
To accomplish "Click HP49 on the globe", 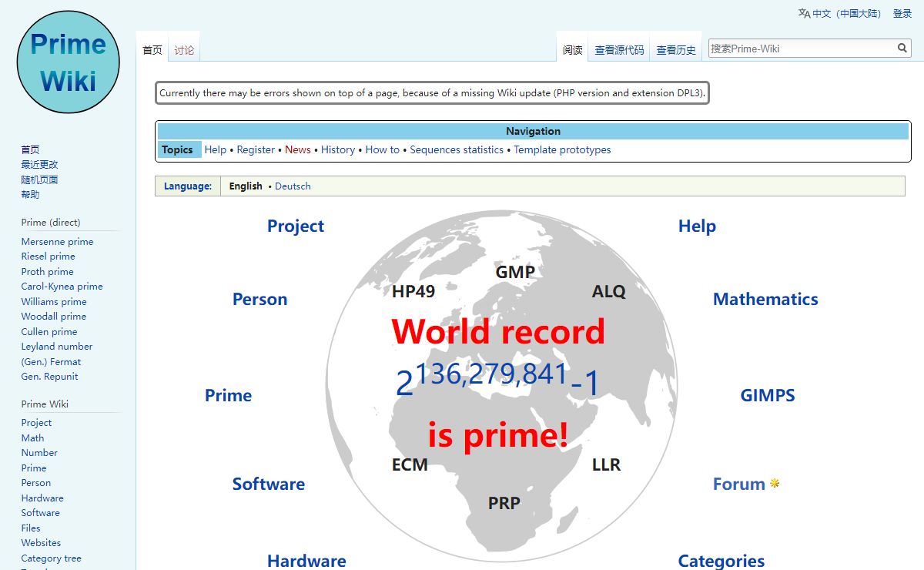I will (413, 291).
